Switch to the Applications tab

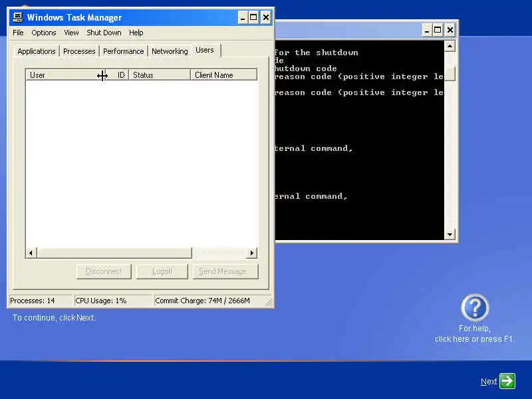tap(37, 51)
